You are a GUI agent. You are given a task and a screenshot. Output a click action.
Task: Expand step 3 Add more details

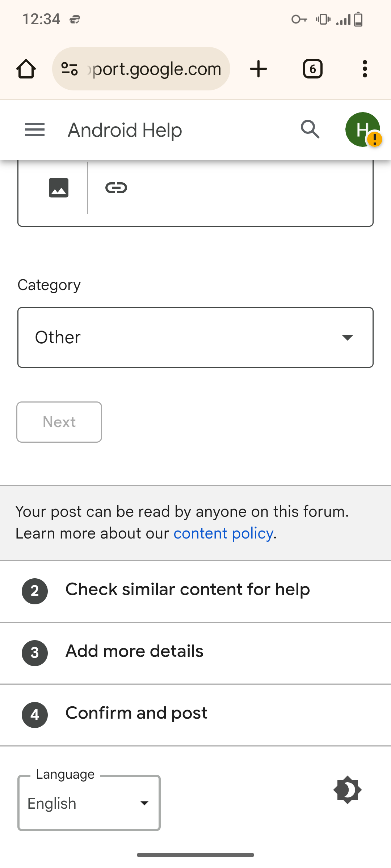point(134,652)
